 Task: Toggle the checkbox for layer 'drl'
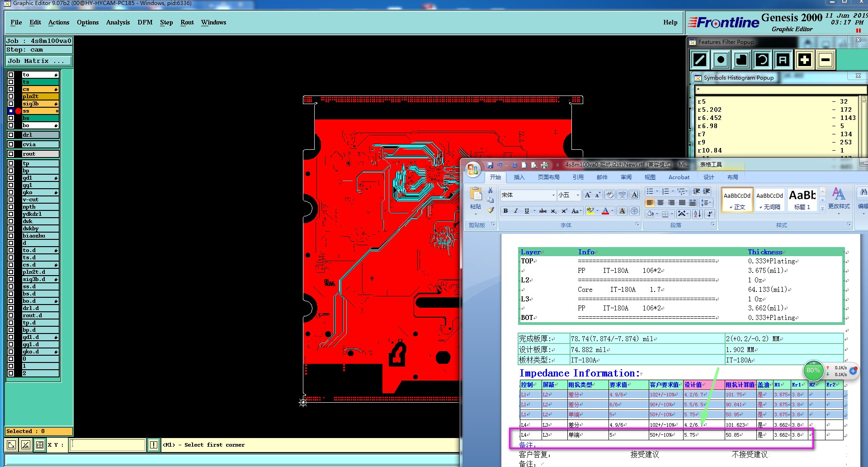click(11, 135)
